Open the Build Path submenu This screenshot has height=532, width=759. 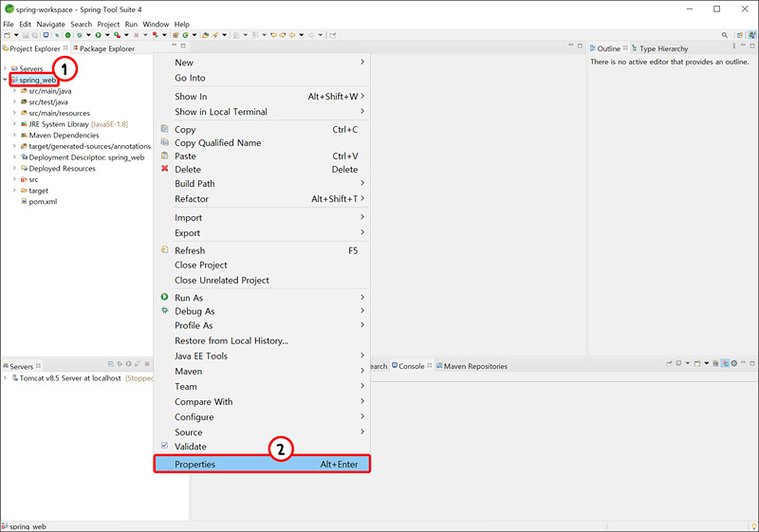262,183
